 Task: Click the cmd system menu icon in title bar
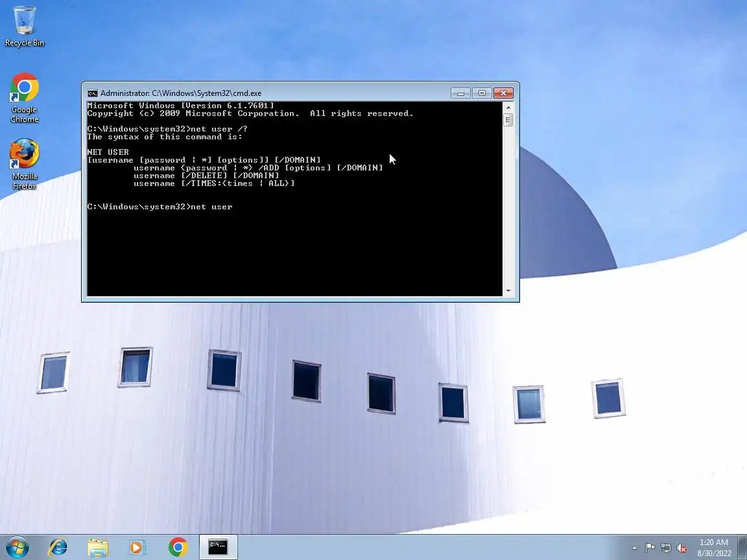[93, 93]
